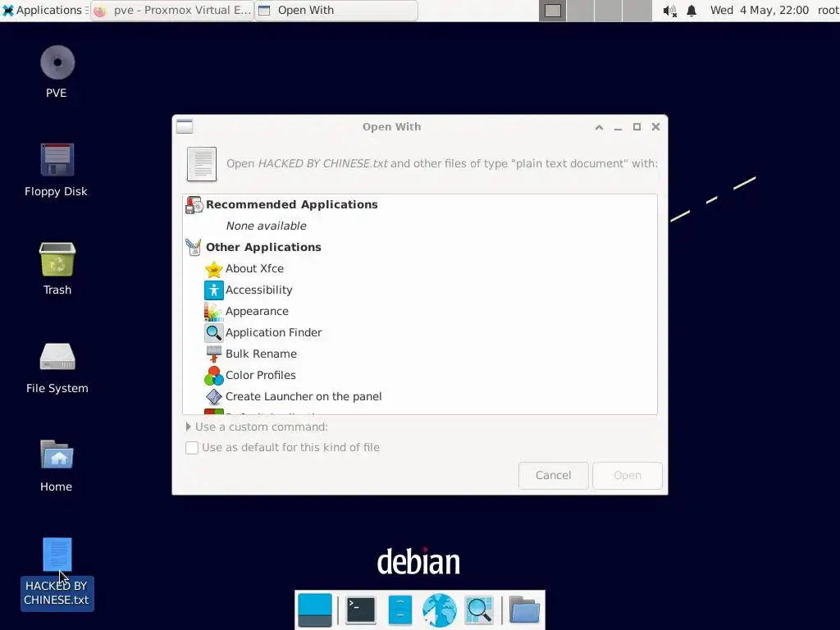Open the PVE disc icon on desktop
Viewport: 840px width, 630px height.
pos(57,62)
